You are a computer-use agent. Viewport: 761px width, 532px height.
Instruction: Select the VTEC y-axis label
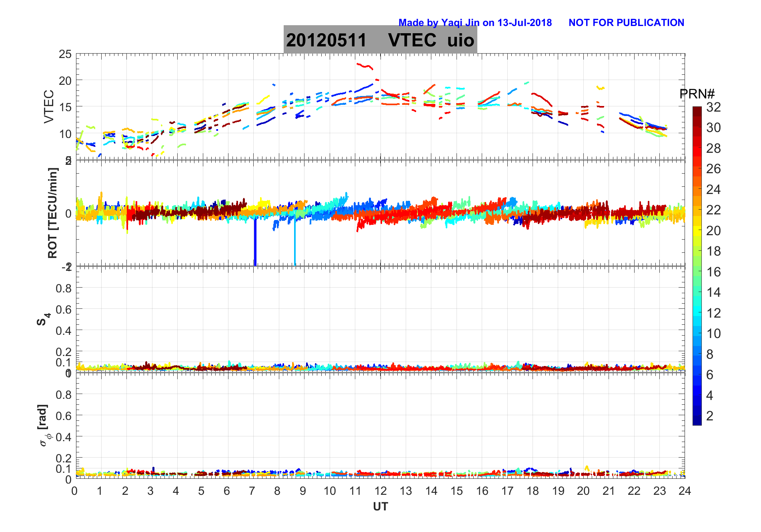pos(49,106)
